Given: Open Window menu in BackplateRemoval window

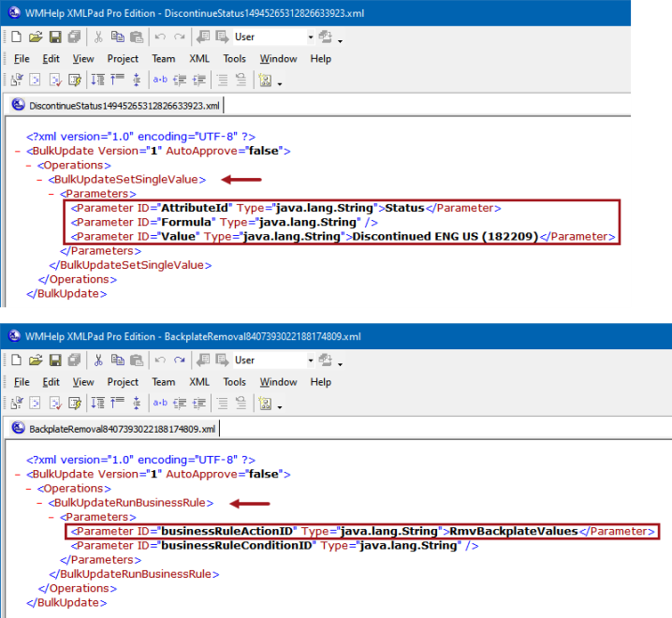Looking at the screenshot, I should (x=278, y=382).
